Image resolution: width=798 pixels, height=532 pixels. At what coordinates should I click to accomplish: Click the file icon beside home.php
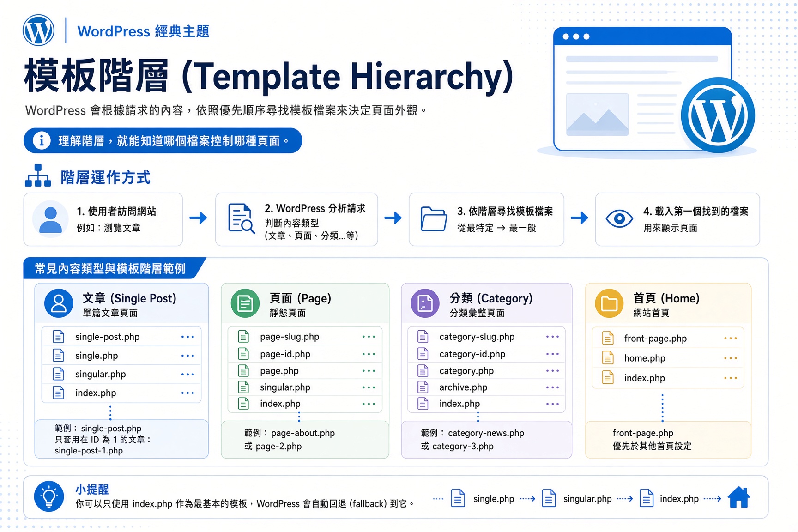pyautogui.click(x=608, y=358)
